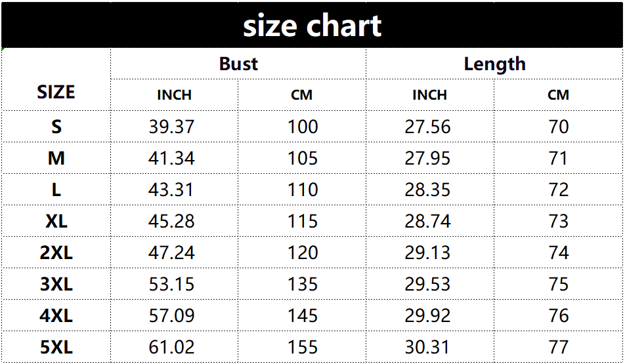
Task: Select the S size row label
Action: pos(56,127)
